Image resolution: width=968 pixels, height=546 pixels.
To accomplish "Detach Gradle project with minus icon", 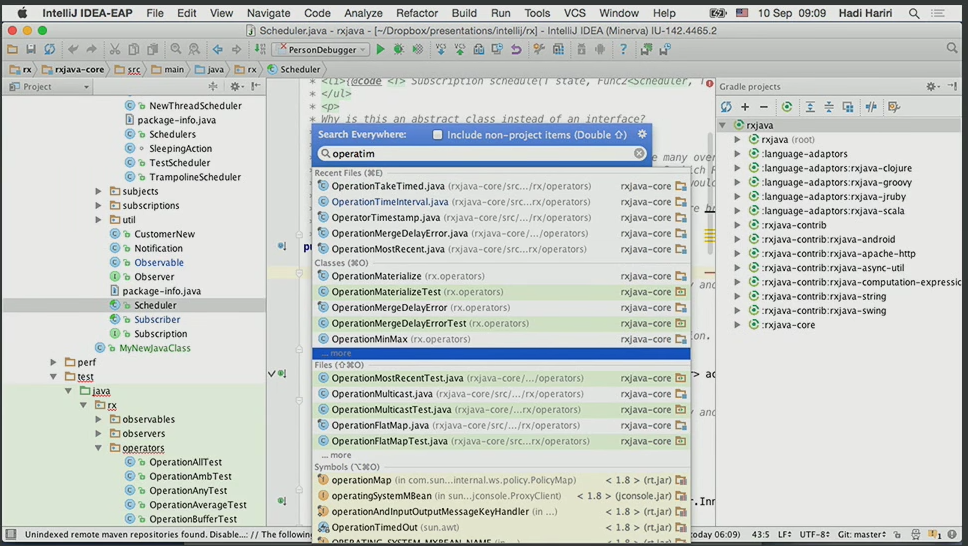I will click(x=764, y=107).
